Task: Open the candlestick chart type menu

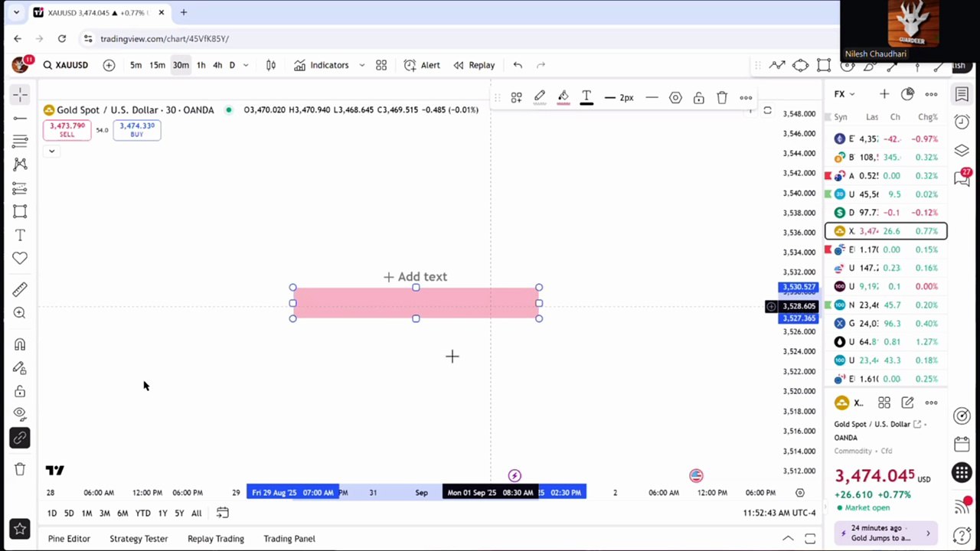Action: point(270,65)
